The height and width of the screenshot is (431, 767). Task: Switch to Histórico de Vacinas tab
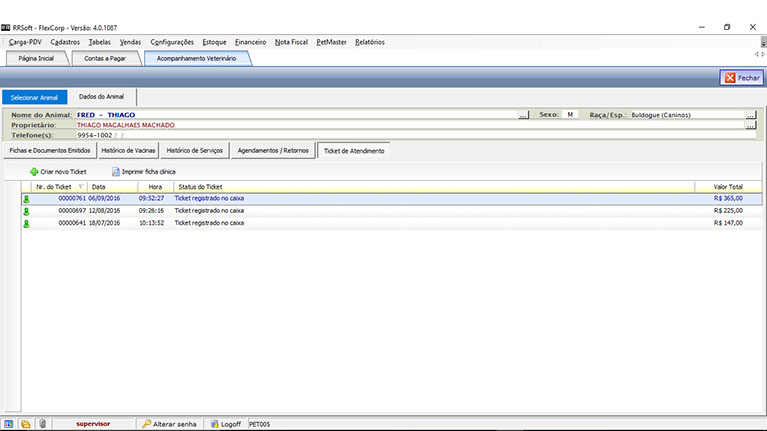click(127, 150)
